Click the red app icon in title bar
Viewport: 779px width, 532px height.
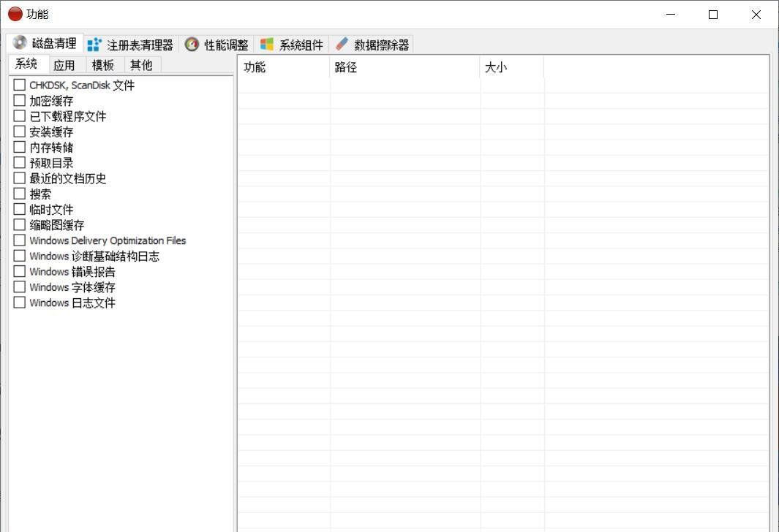[15, 14]
